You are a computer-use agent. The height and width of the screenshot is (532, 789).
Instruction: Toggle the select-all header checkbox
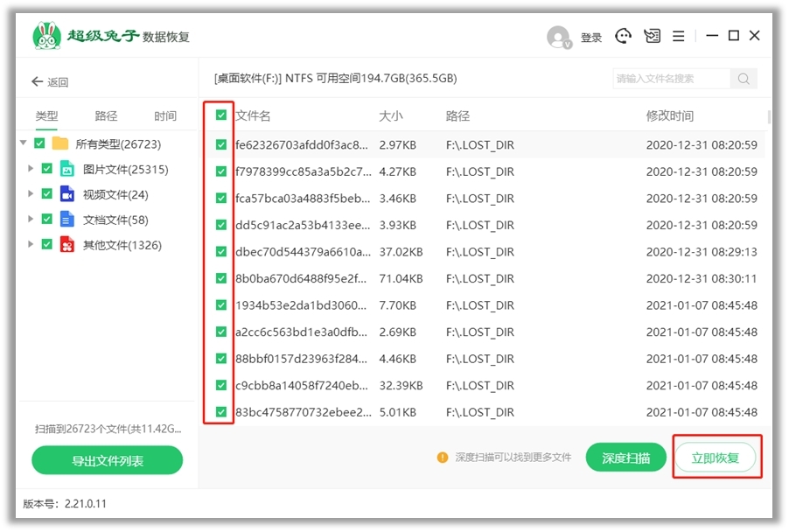[x=221, y=115]
